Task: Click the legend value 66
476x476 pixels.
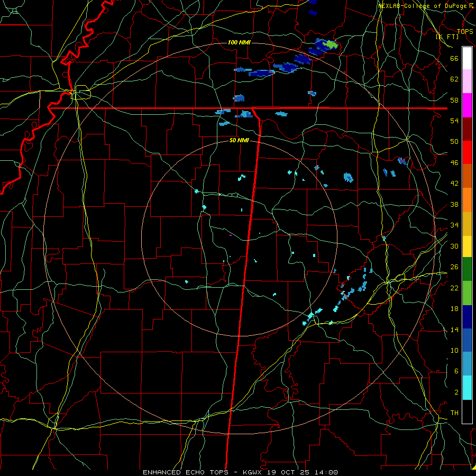Action: pyautogui.click(x=454, y=59)
